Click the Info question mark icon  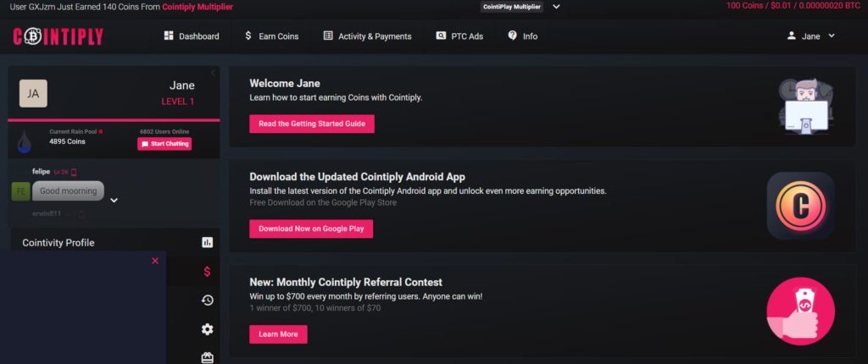tap(512, 35)
